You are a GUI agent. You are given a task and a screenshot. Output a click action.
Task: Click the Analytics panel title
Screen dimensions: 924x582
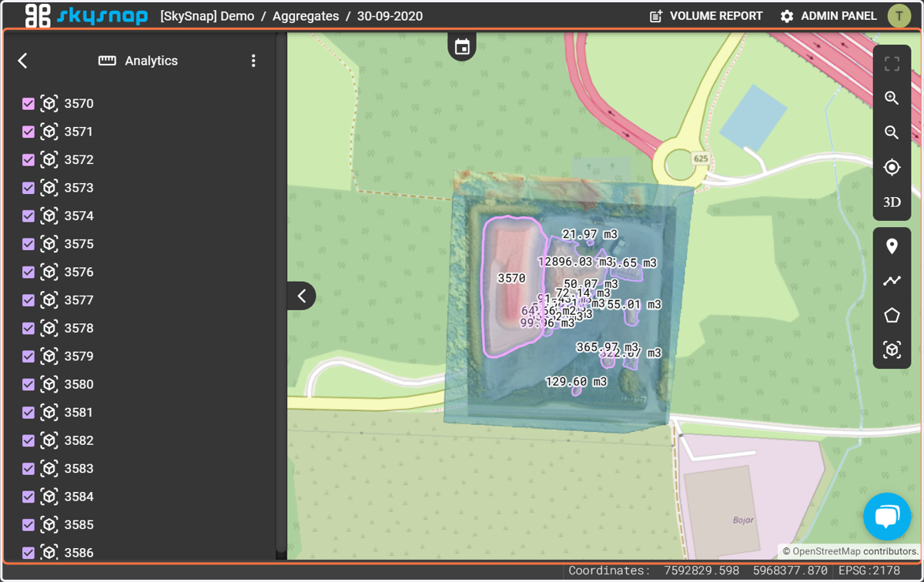tap(151, 61)
